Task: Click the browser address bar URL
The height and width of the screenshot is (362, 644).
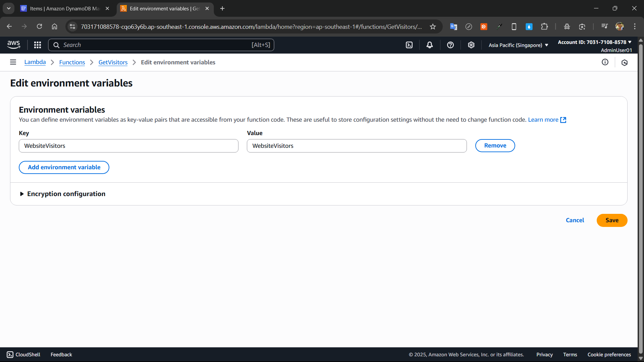Action: 251,26
